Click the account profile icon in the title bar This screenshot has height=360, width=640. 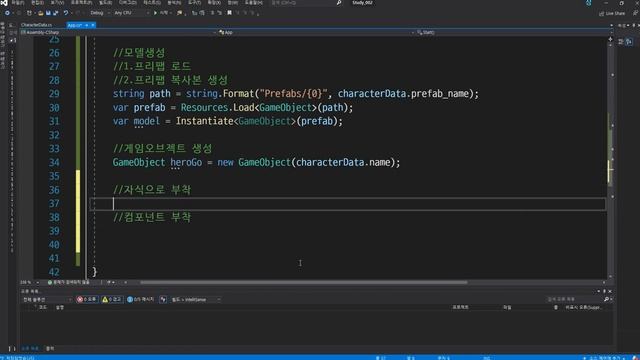589,3
